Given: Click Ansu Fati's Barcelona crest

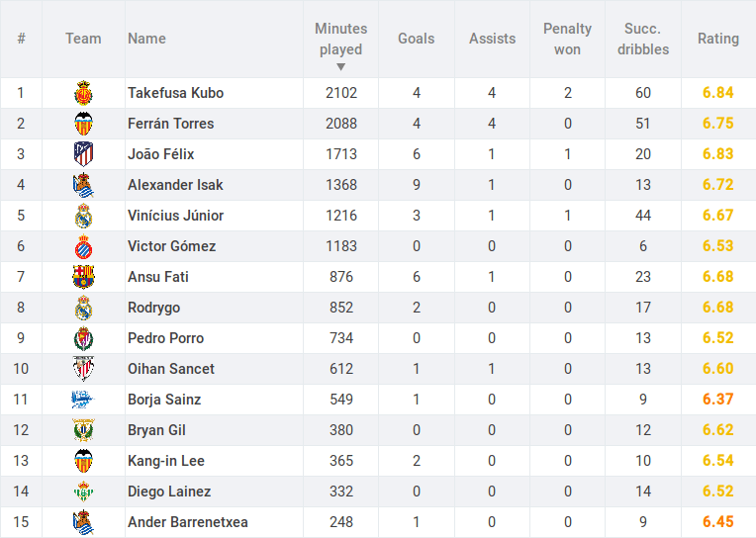Looking at the screenshot, I should (x=83, y=277).
